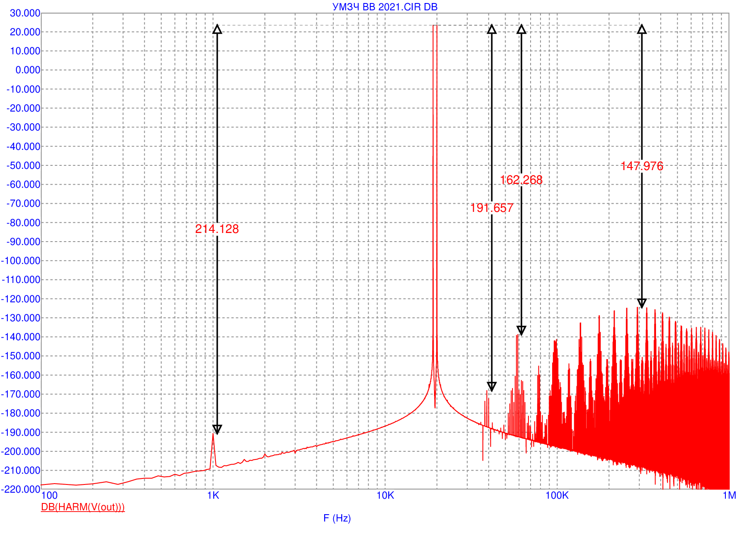Viewport: 756px width, 534px height.
Task: Click the -150.000 Y-axis value
Action: [21, 356]
